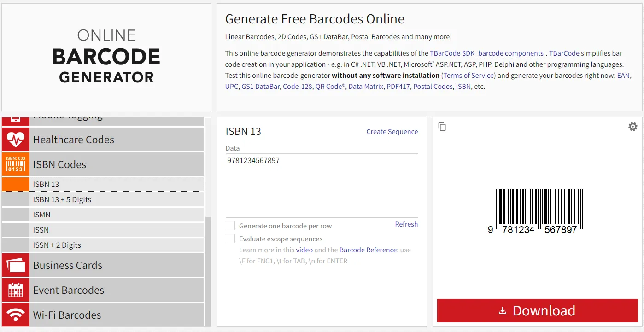Click the ISBN Codes orange barcode icon
Image resolution: width=644 pixels, height=332 pixels.
[x=16, y=164]
